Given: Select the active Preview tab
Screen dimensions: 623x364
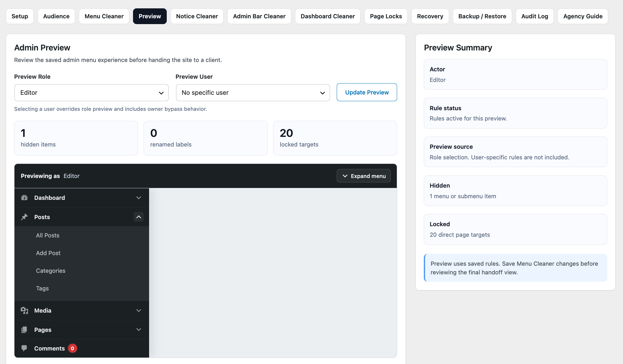Looking at the screenshot, I should (150, 16).
